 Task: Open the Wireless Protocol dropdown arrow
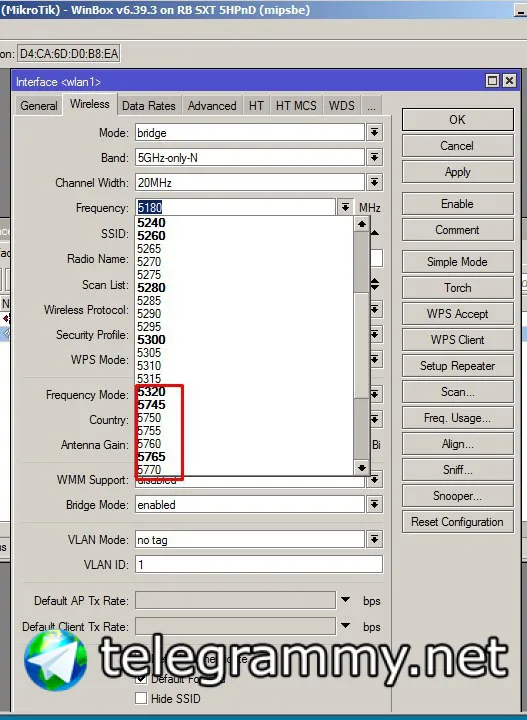pyautogui.click(x=376, y=309)
